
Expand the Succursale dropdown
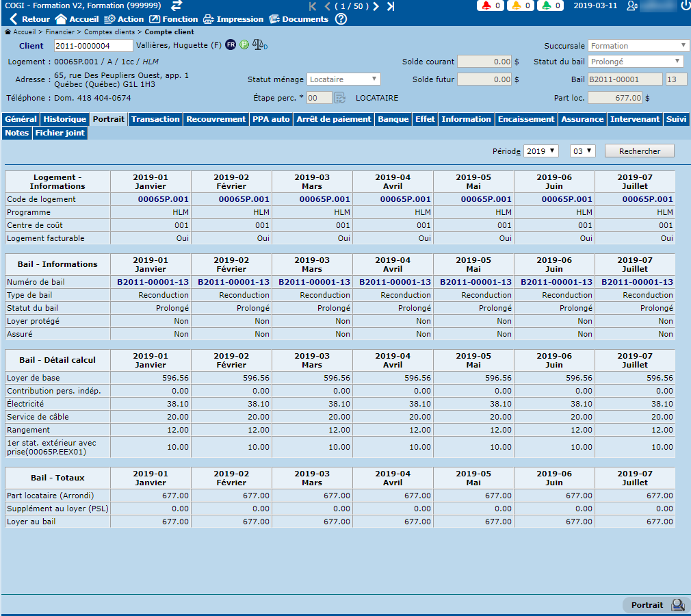tap(638, 46)
